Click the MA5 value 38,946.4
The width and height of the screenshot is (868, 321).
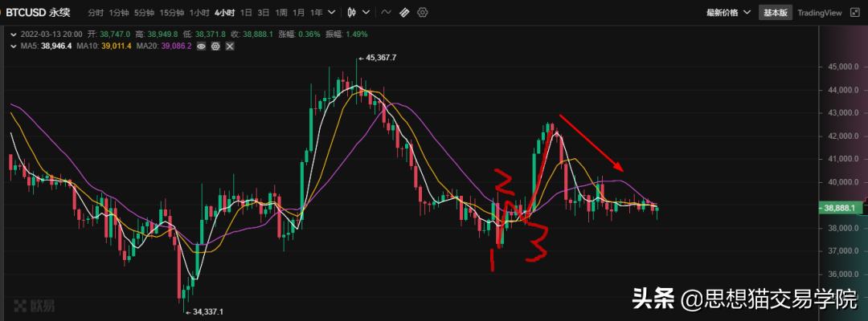(x=55, y=46)
